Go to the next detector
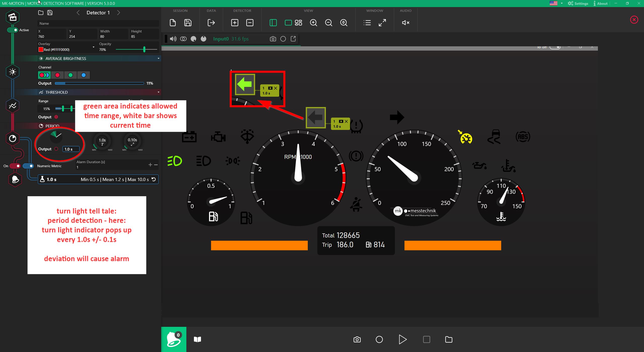Viewport: 644px width, 352px height. click(118, 13)
